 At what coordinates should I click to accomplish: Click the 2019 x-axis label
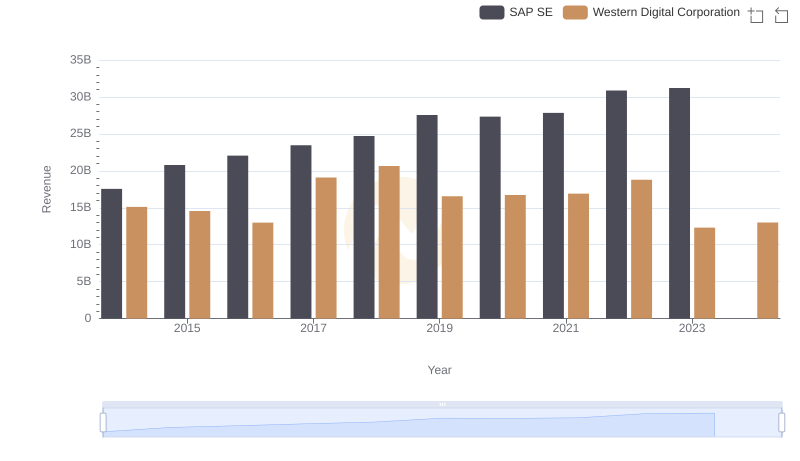click(x=439, y=328)
